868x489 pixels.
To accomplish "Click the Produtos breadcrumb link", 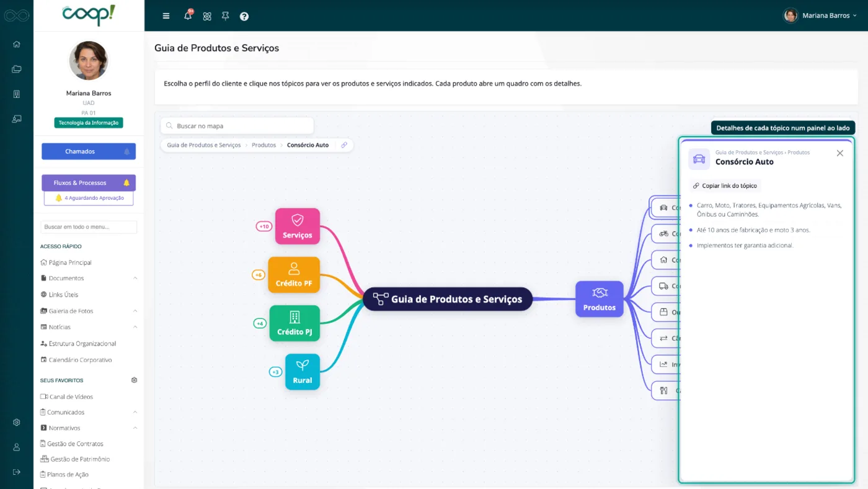I will point(263,145).
